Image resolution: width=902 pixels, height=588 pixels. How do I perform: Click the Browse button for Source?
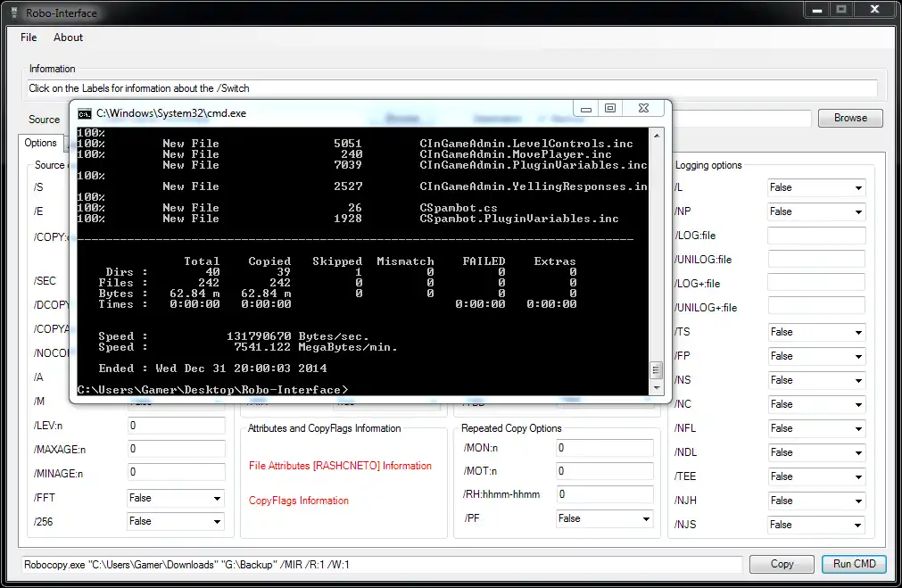pos(850,118)
